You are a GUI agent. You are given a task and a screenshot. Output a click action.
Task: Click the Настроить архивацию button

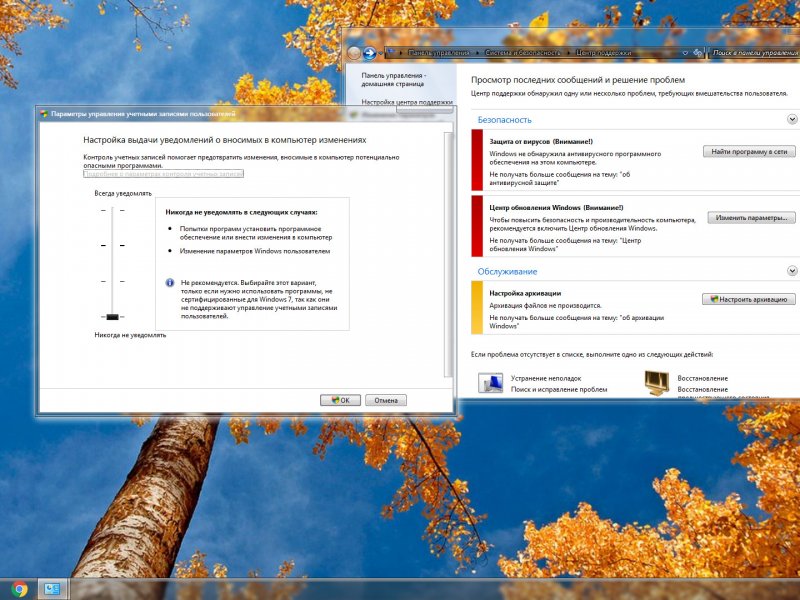(x=748, y=299)
